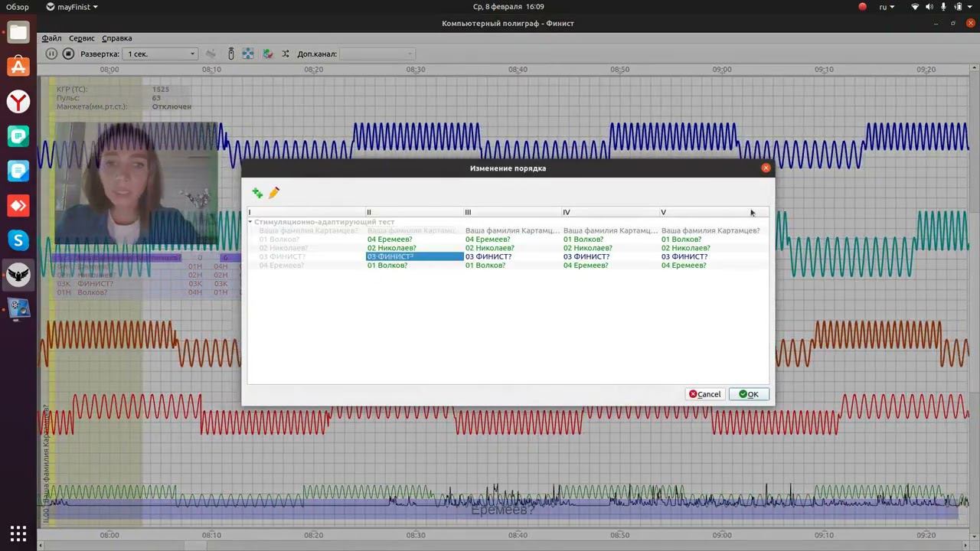This screenshot has height=551, width=980.
Task: Open the Файл menu
Action: 51,38
